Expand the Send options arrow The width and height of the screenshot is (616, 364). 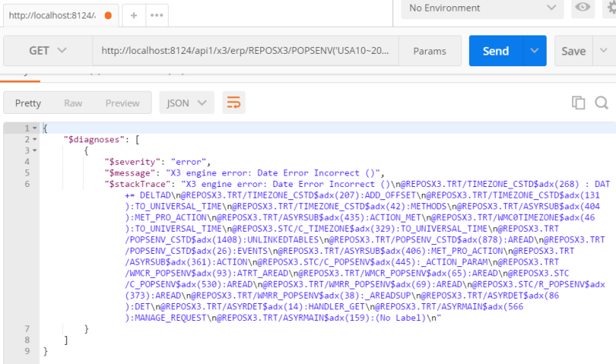click(534, 51)
